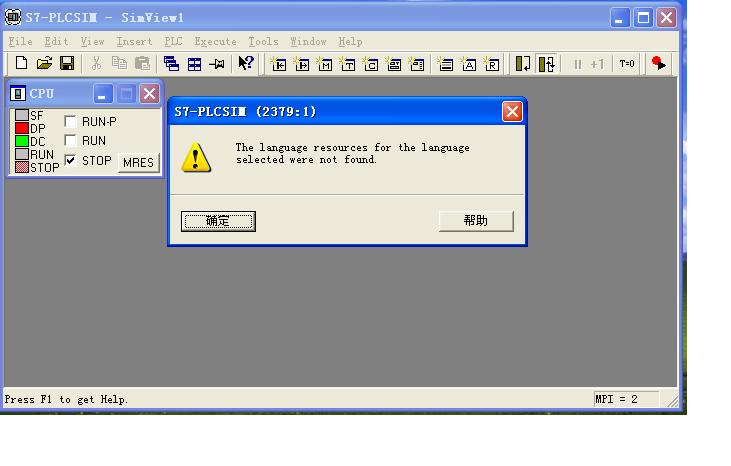Insert Bit Memory (M) variable icon

324,64
